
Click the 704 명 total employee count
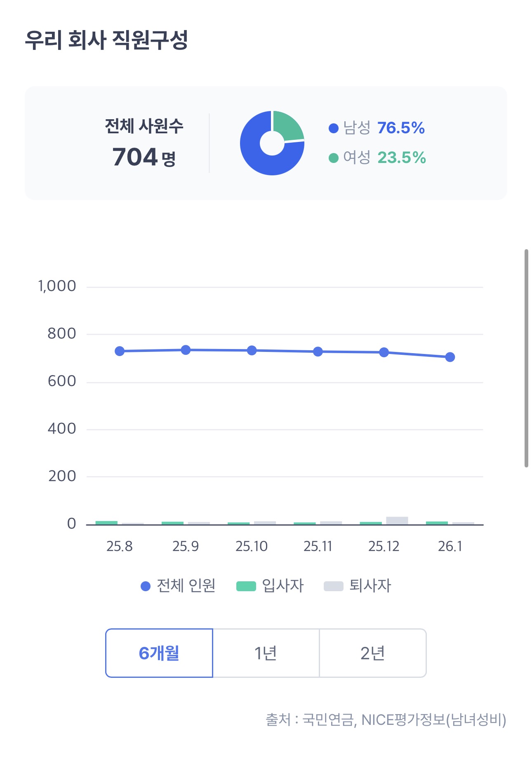144,157
